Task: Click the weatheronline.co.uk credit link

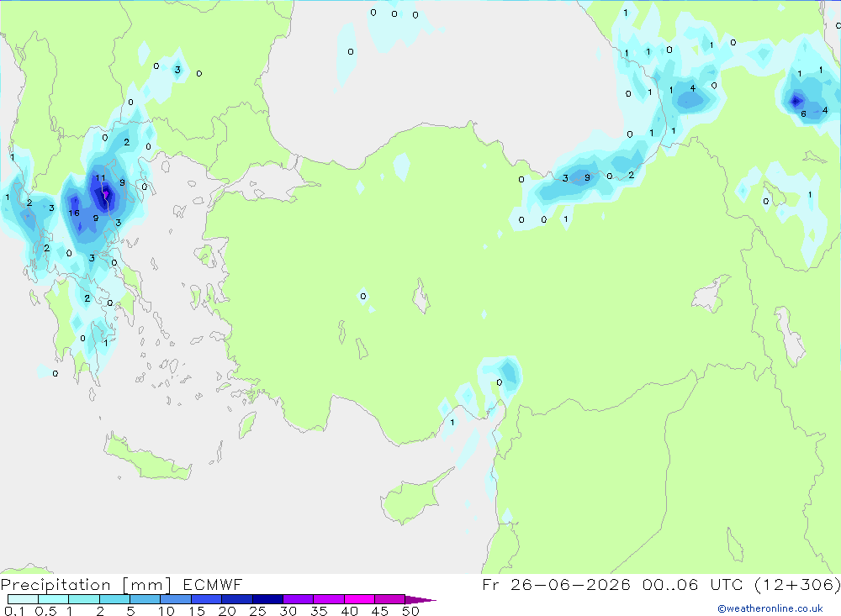Action: tap(770, 608)
